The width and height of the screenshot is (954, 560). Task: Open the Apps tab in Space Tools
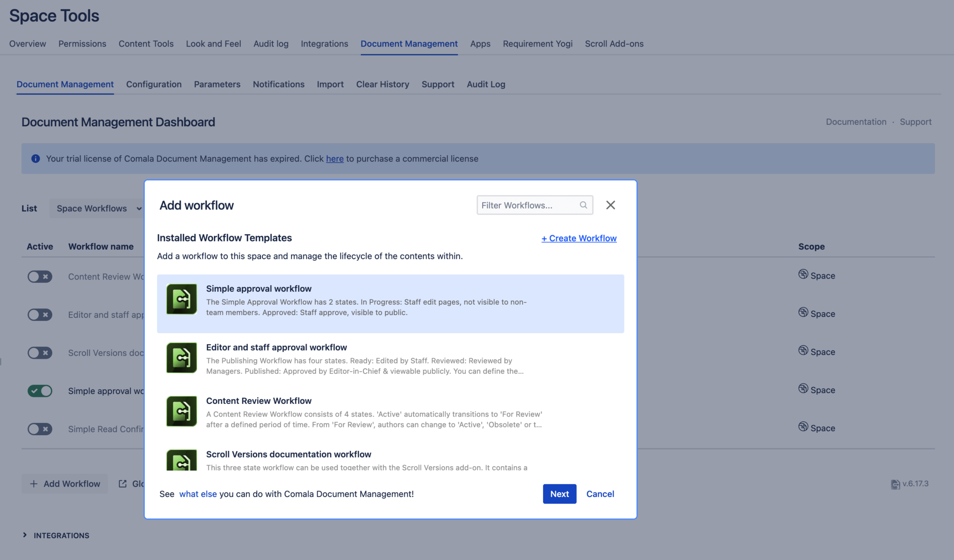pyautogui.click(x=480, y=44)
